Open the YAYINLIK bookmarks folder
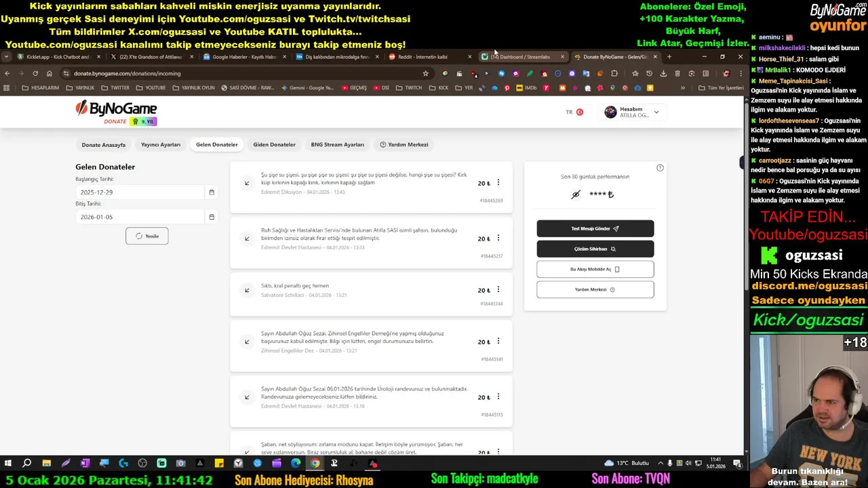 80,87
